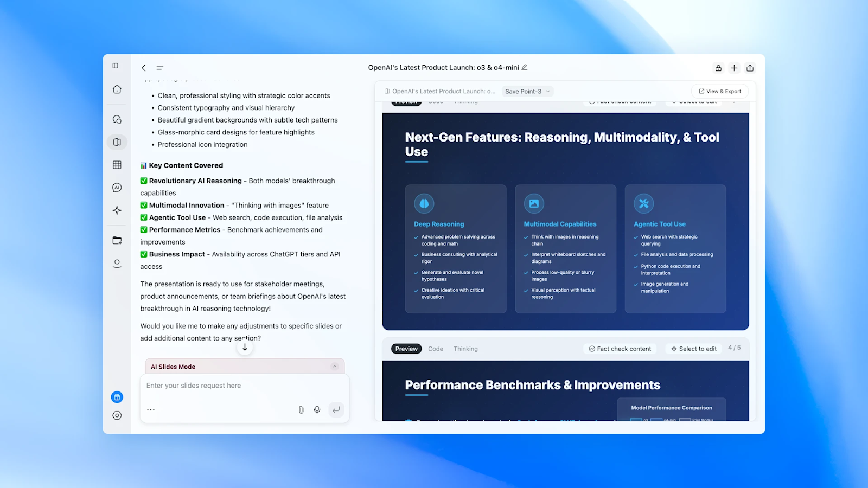Click Fact check content on slide 5
Viewport: 868px width, 488px height.
[x=620, y=349]
